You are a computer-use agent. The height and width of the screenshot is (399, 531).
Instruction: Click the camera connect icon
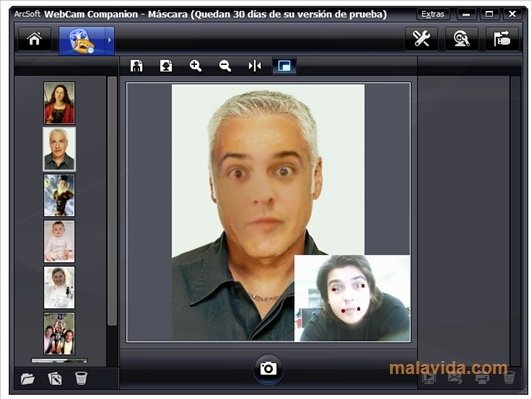(502, 39)
